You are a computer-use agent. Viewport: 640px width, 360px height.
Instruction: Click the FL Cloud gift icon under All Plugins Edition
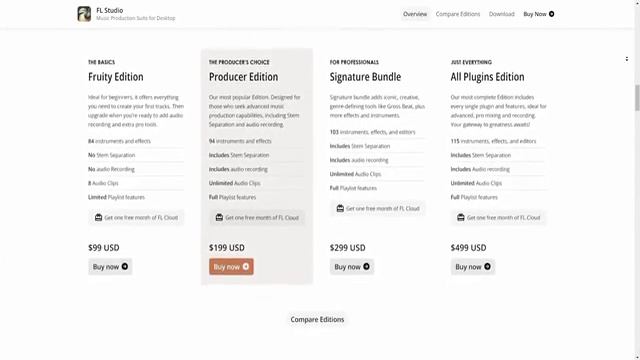point(461,218)
